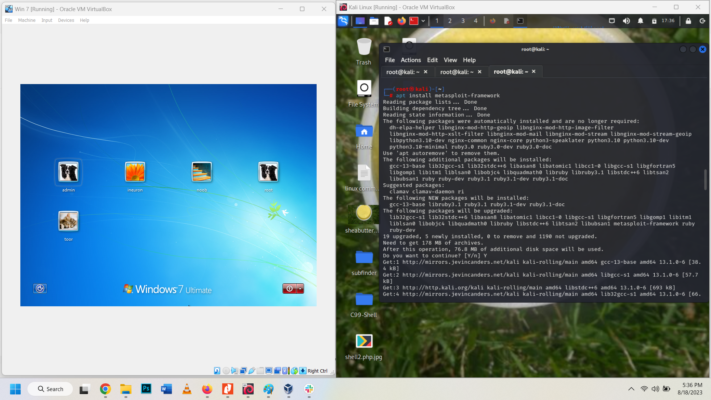The image size is (711, 400).
Task: Switch to Kali workspace 1
Action: tap(437, 21)
